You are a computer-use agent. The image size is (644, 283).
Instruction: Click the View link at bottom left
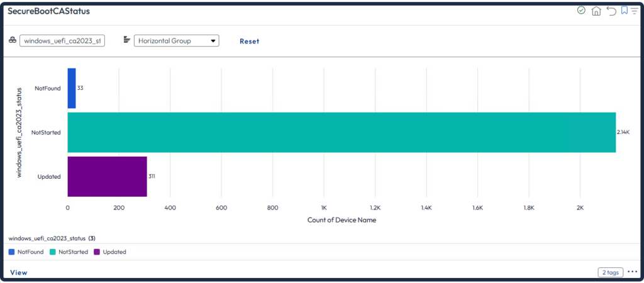pos(19,272)
